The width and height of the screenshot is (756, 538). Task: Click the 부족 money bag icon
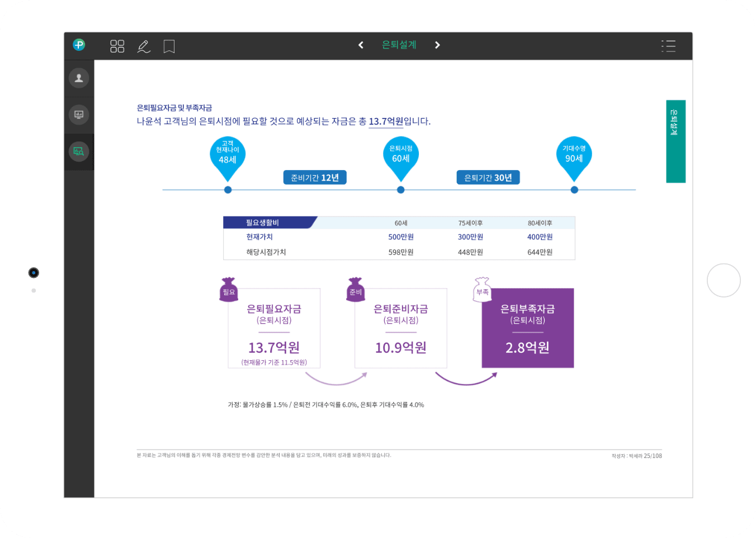click(x=483, y=290)
